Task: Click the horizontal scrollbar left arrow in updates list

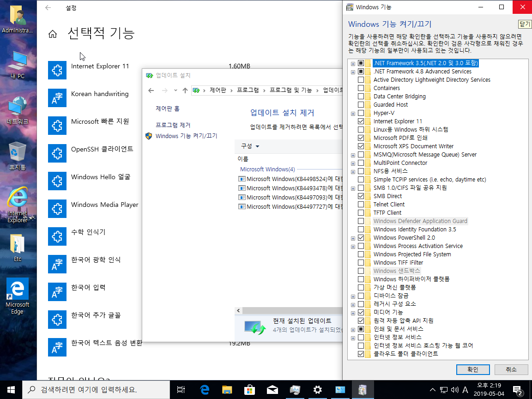Action: [x=238, y=310]
